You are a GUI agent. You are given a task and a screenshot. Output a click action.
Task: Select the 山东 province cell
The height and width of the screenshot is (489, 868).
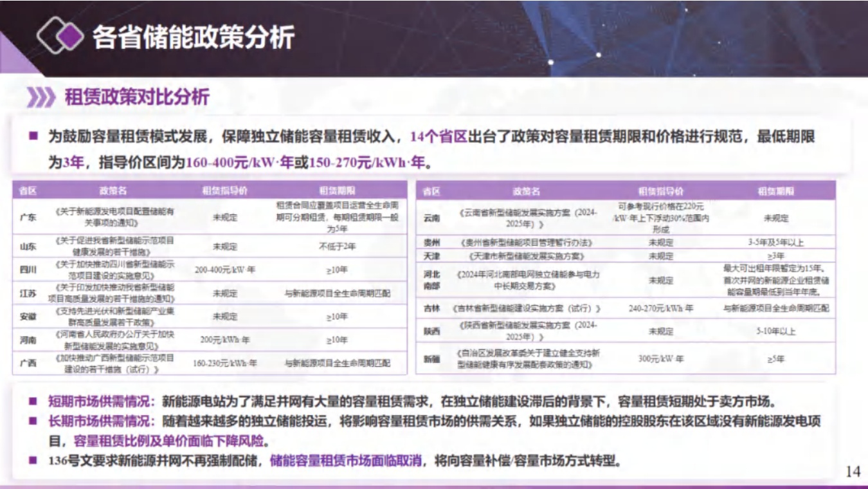[x=28, y=246]
